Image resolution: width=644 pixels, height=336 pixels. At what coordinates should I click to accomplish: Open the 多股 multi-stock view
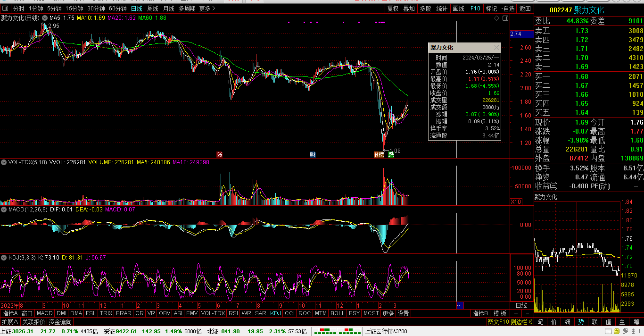[425, 8]
